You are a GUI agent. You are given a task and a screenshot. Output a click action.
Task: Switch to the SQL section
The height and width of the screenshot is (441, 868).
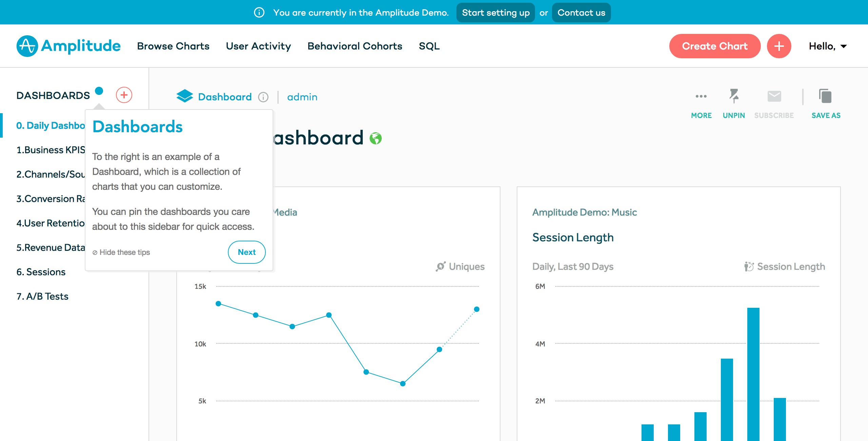[429, 46]
